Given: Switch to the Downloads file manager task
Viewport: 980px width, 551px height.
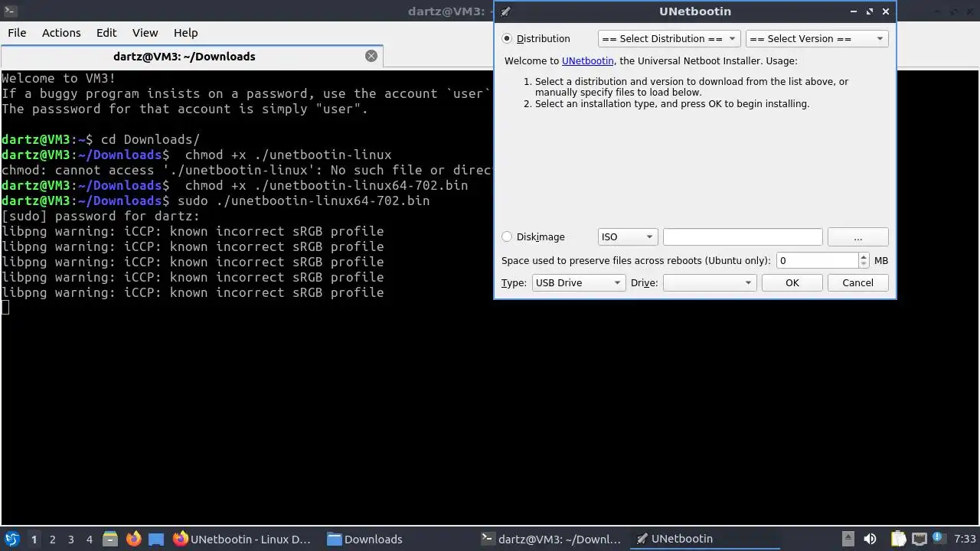Looking at the screenshot, I should coord(364,539).
